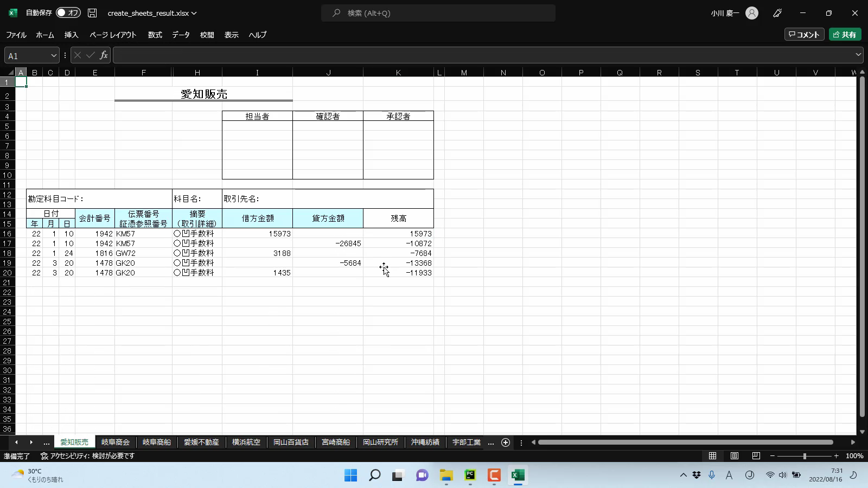Open the コメント comments button
The height and width of the screenshot is (488, 868).
(x=804, y=35)
